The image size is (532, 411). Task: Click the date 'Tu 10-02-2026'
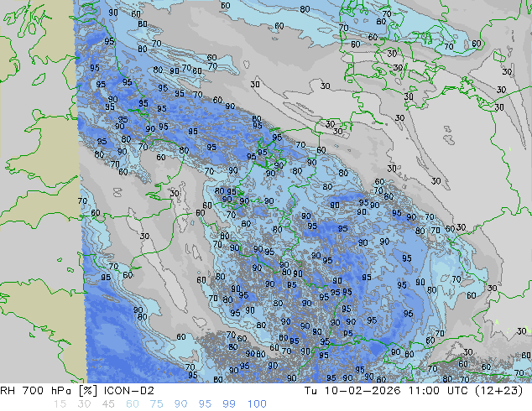point(352,391)
